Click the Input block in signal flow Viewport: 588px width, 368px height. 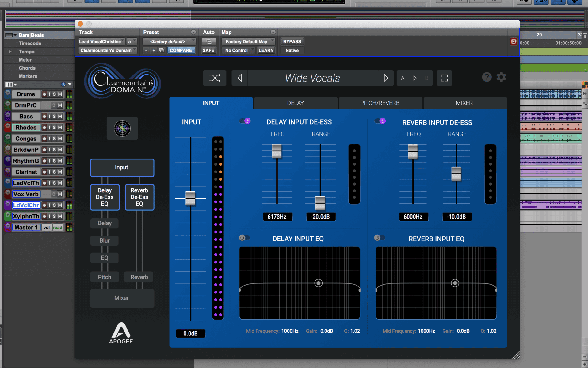click(122, 167)
